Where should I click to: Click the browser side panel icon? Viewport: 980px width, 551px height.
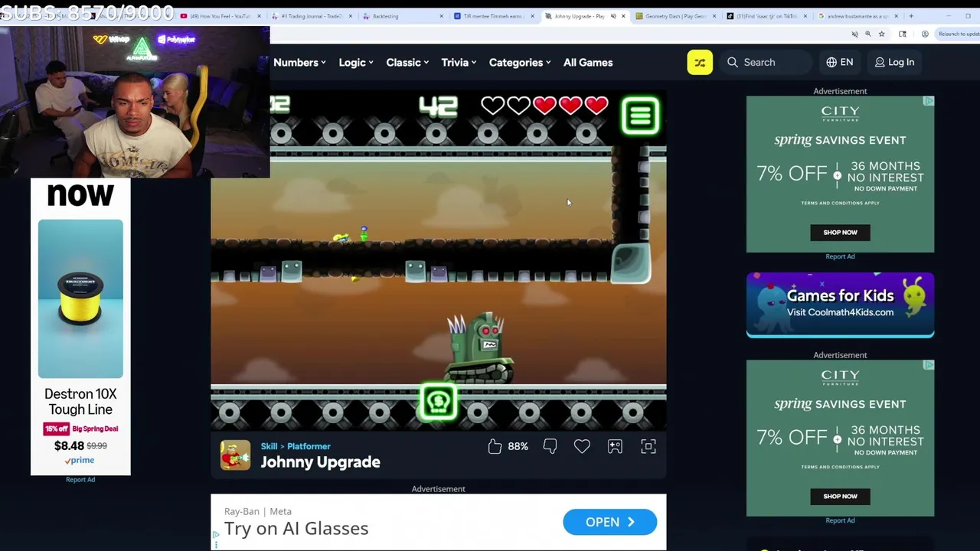click(903, 34)
